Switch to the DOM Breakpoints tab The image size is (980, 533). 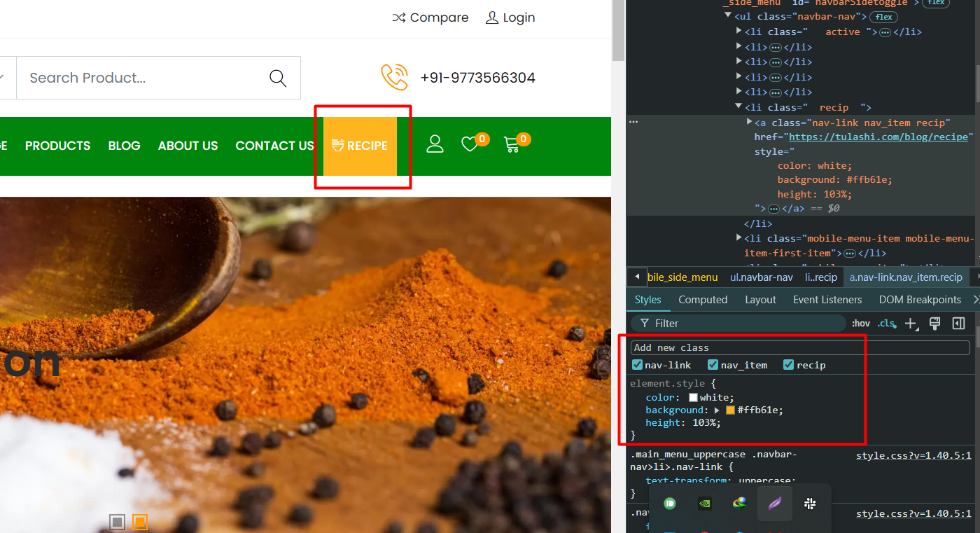click(920, 300)
